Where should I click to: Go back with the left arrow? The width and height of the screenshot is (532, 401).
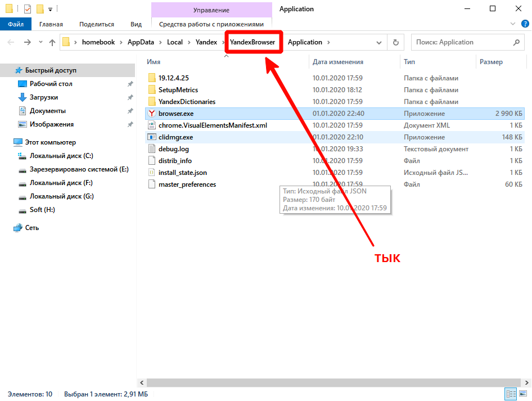[11, 42]
